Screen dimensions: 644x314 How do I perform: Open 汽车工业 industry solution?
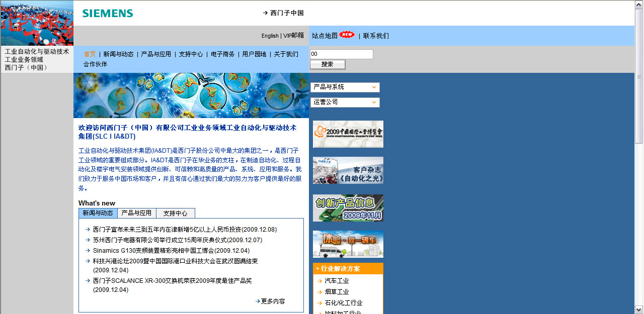(x=337, y=281)
